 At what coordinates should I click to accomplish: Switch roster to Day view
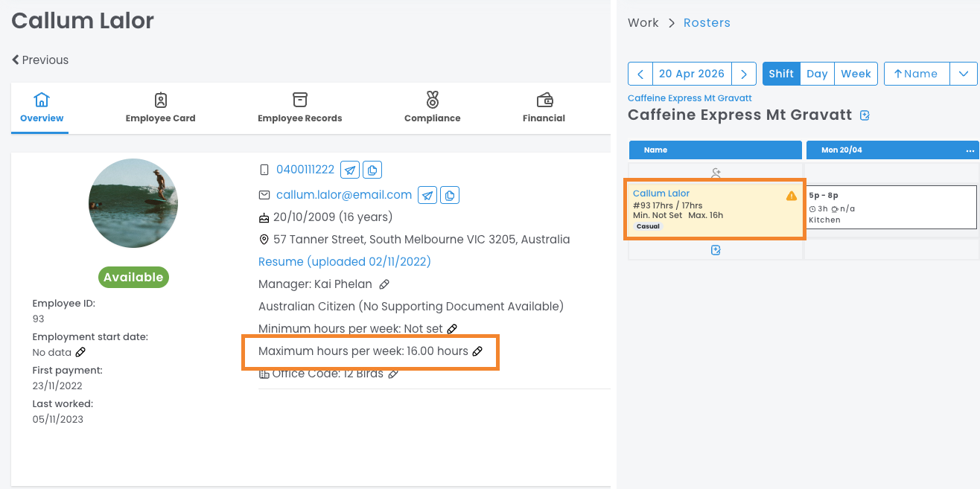[x=817, y=74]
